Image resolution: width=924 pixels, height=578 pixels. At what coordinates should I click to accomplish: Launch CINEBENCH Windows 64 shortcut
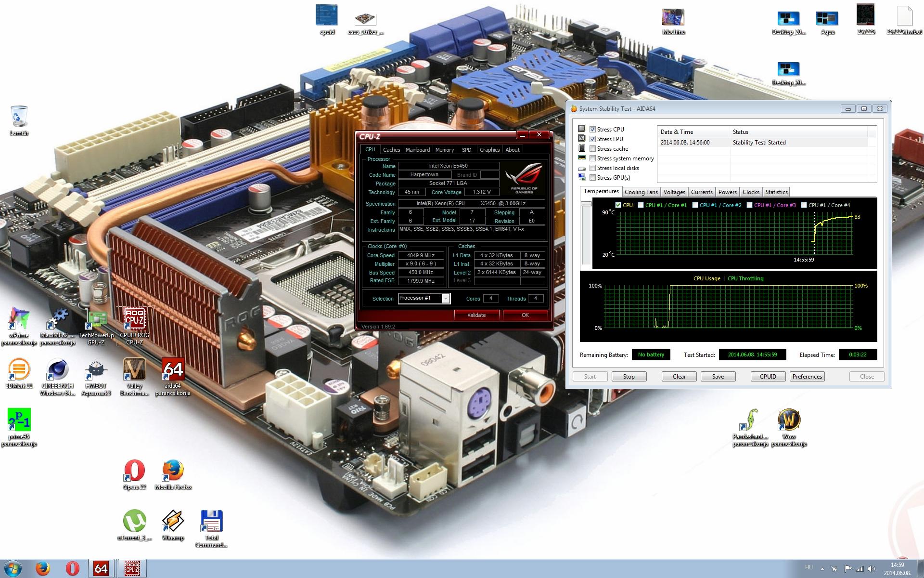click(58, 377)
